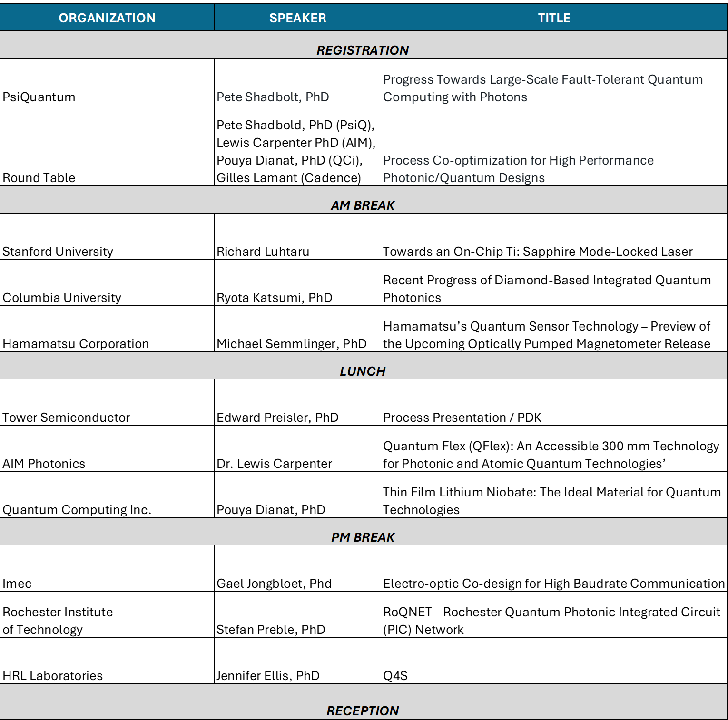Select the Edward Preisler, PhD cell

point(297,402)
